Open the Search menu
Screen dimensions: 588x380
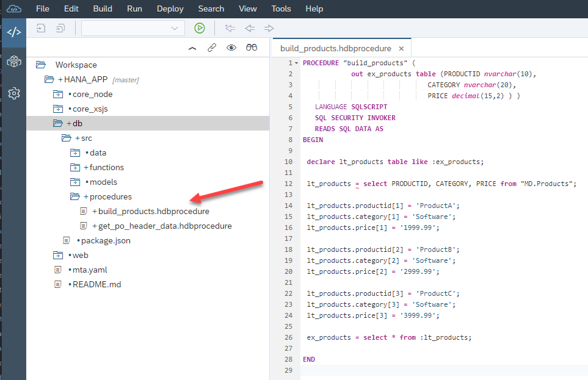pos(211,9)
